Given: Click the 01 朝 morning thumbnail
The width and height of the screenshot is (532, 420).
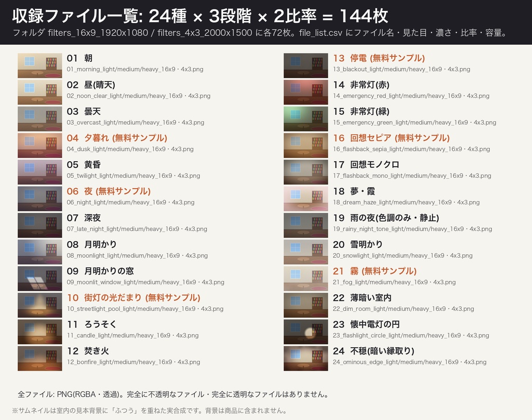Looking at the screenshot, I should (x=39, y=65).
